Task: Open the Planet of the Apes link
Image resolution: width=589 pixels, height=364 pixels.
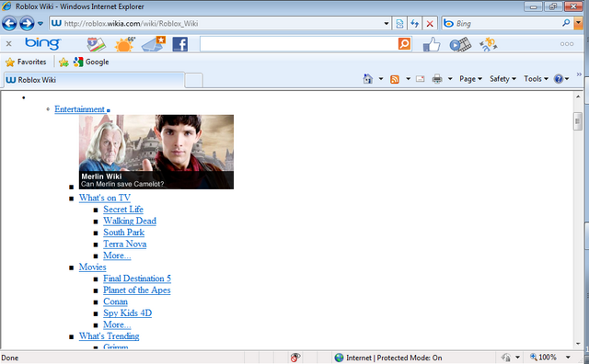Action: pos(137,290)
